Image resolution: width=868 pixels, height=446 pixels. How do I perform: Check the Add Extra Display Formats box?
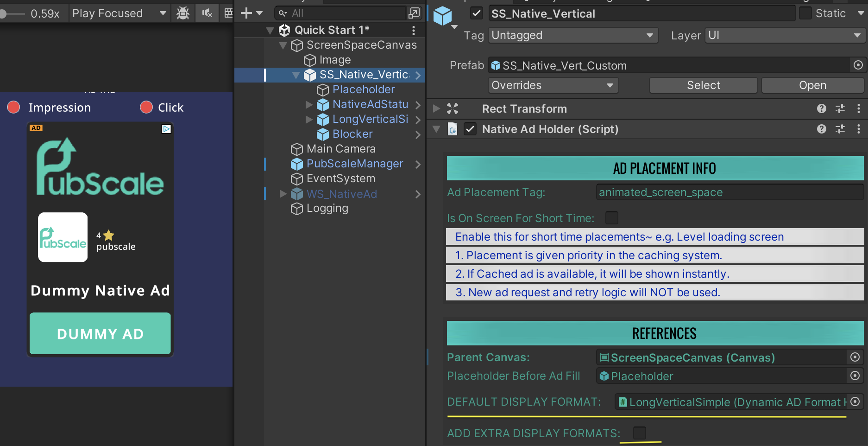coord(639,433)
